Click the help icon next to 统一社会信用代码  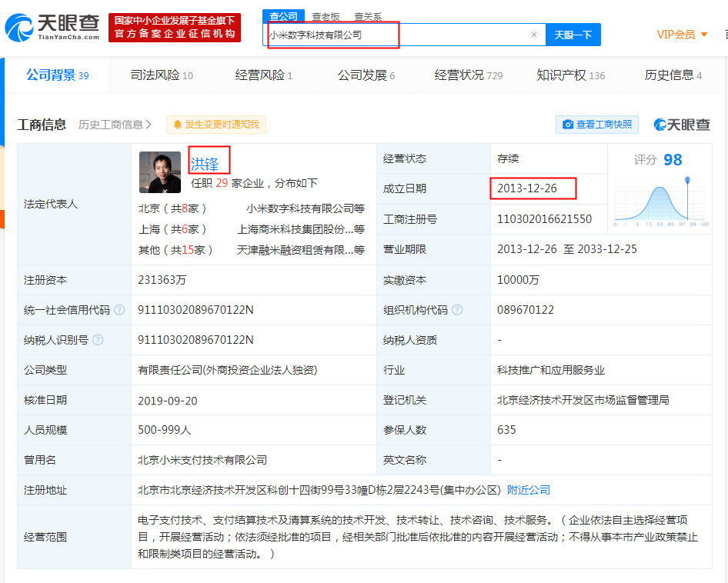point(119,310)
